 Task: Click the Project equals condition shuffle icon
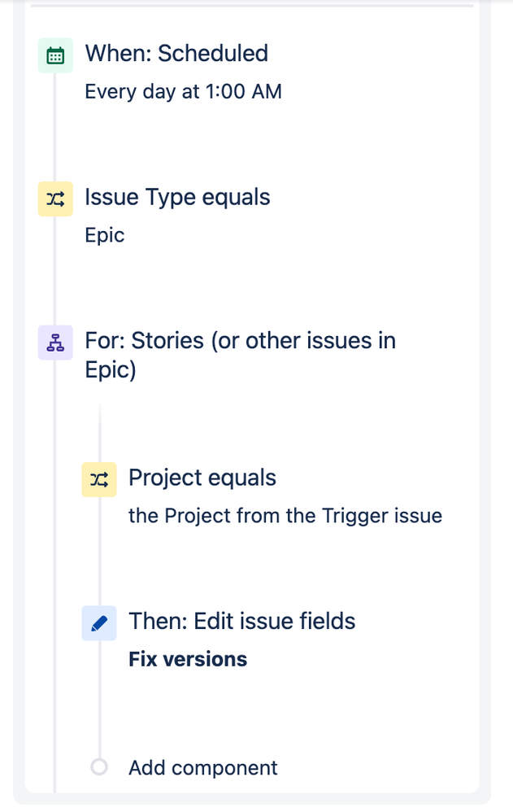click(99, 479)
